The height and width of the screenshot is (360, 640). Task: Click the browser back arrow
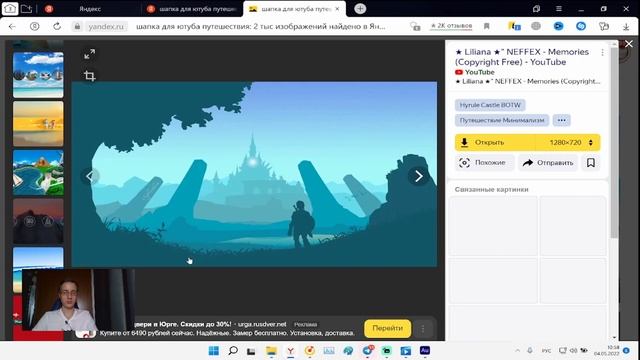12,27
